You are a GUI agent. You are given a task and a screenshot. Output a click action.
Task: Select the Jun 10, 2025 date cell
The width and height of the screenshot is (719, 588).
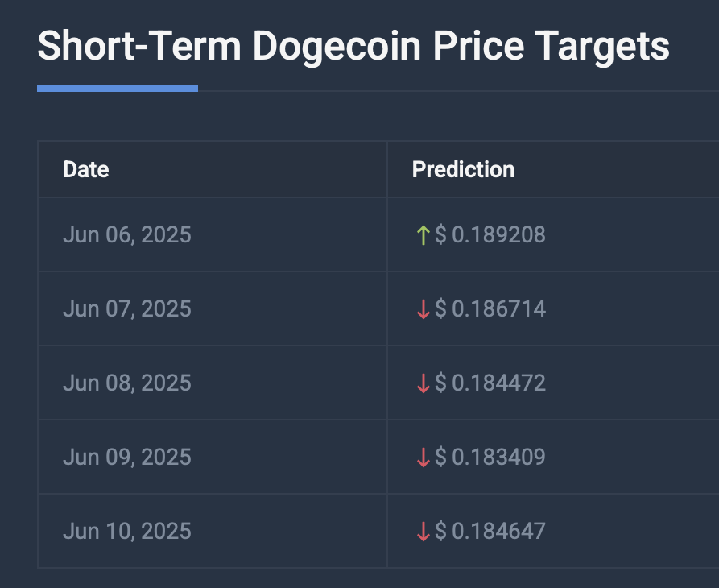(x=127, y=532)
